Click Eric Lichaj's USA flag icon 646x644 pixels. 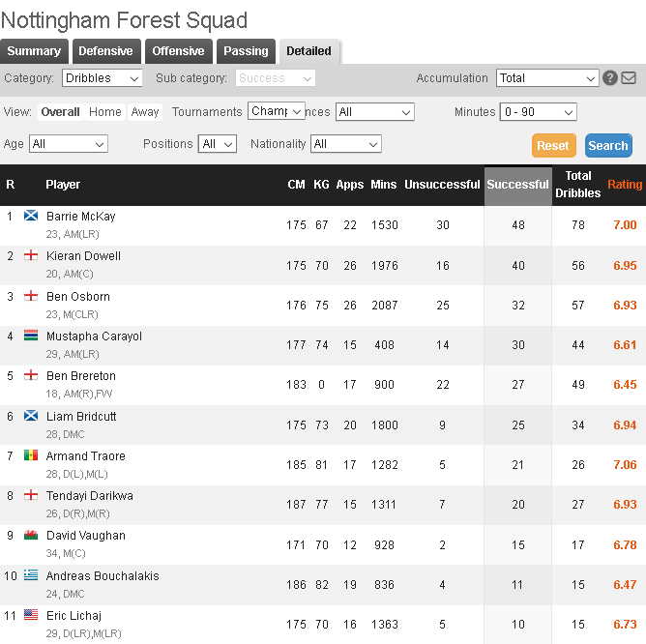[x=31, y=616]
